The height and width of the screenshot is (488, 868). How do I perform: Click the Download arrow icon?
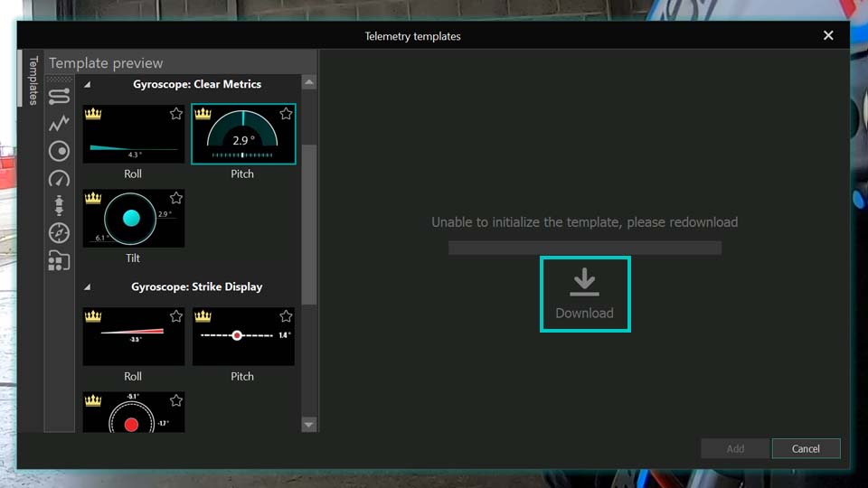tap(584, 282)
